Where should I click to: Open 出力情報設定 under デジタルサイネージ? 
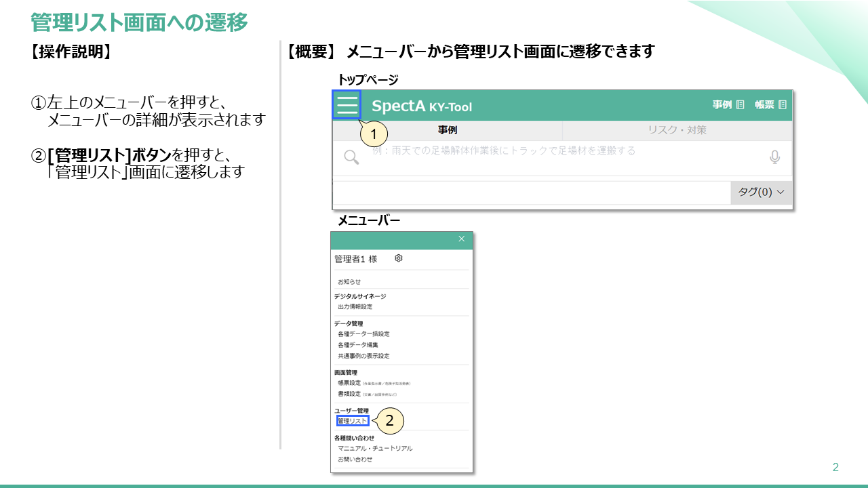pyautogui.click(x=355, y=307)
